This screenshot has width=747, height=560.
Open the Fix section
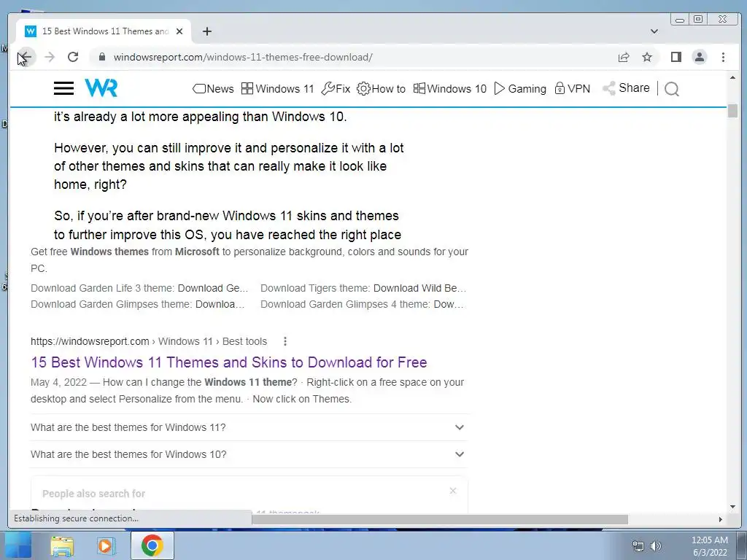pyautogui.click(x=336, y=88)
